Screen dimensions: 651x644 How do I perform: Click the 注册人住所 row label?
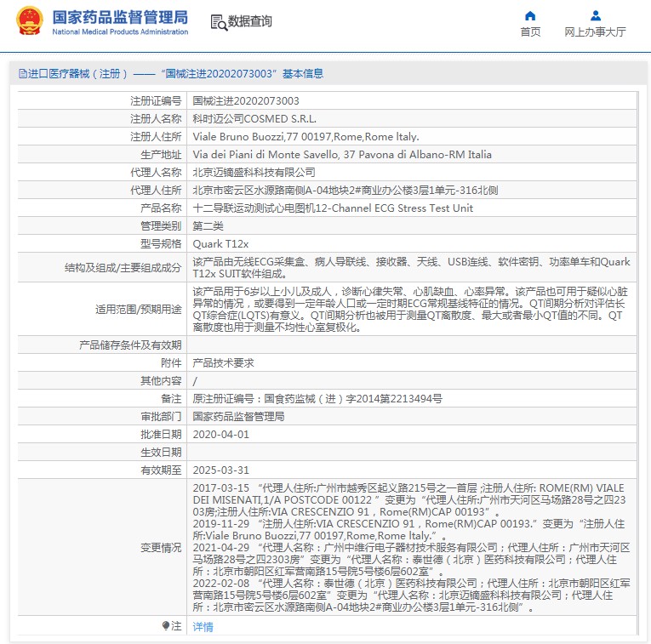point(156,136)
